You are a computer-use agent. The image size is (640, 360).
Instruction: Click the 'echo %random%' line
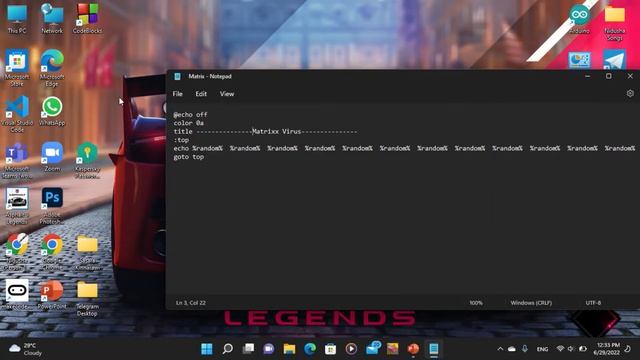(x=404, y=148)
